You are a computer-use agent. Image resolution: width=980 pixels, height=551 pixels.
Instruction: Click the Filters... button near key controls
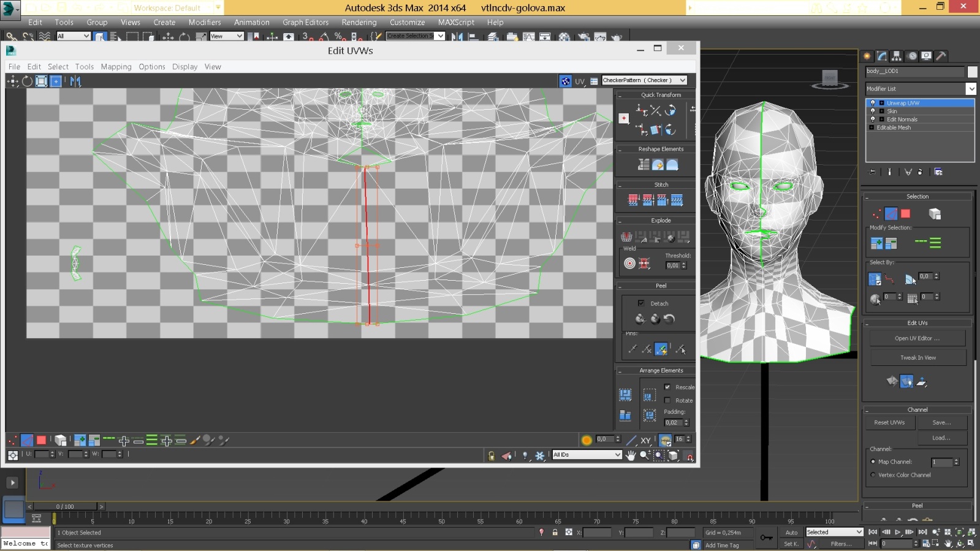coord(841,544)
